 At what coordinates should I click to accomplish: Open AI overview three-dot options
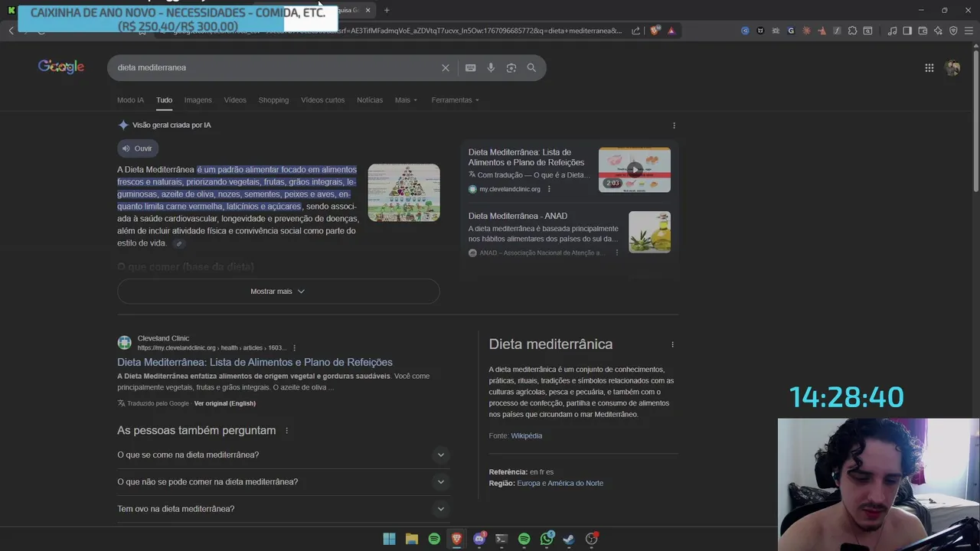(x=674, y=126)
